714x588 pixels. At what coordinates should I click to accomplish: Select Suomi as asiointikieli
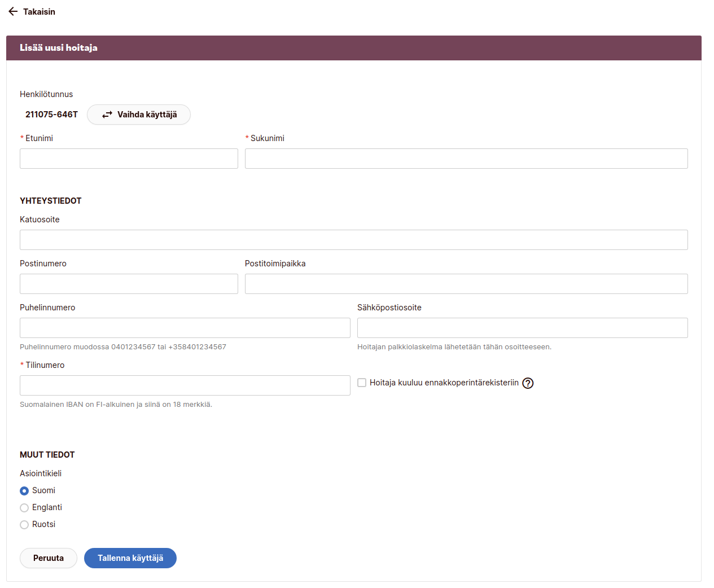pyautogui.click(x=24, y=491)
